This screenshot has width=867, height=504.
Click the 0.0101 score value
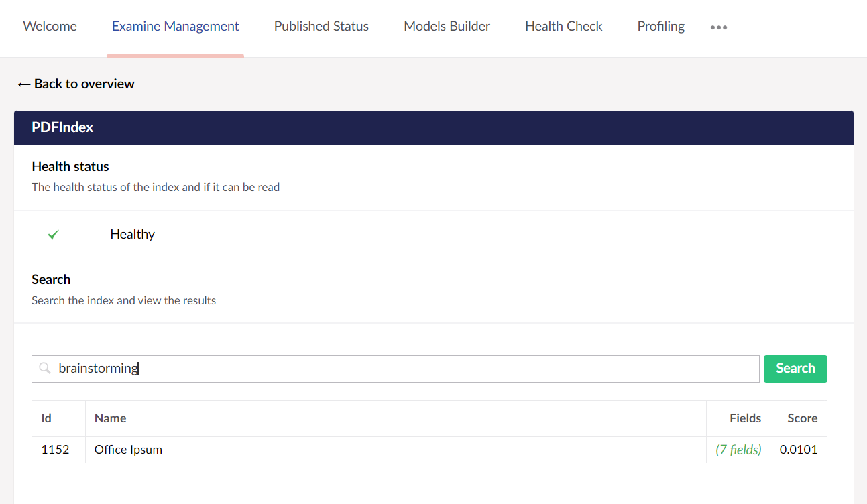pyautogui.click(x=798, y=450)
